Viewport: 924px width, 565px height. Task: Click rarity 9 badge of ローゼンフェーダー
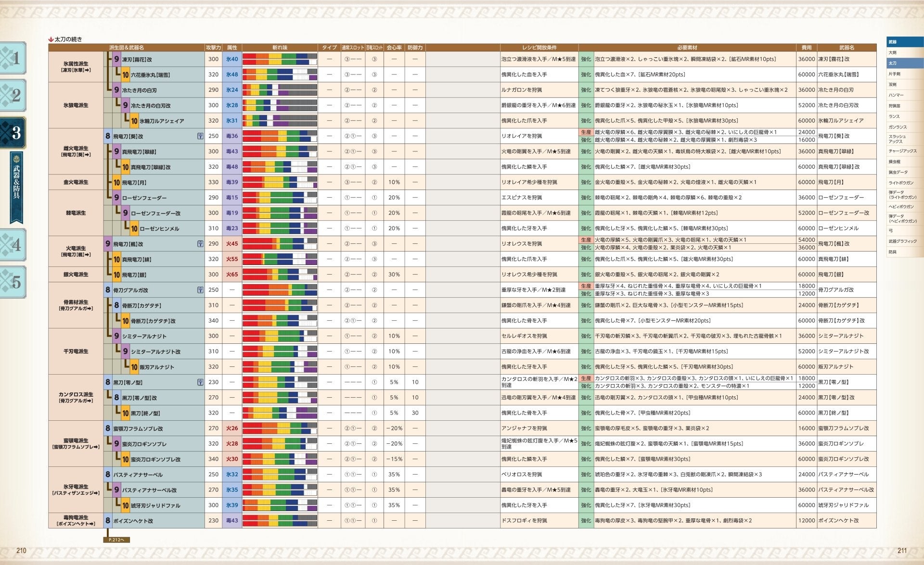(x=116, y=198)
